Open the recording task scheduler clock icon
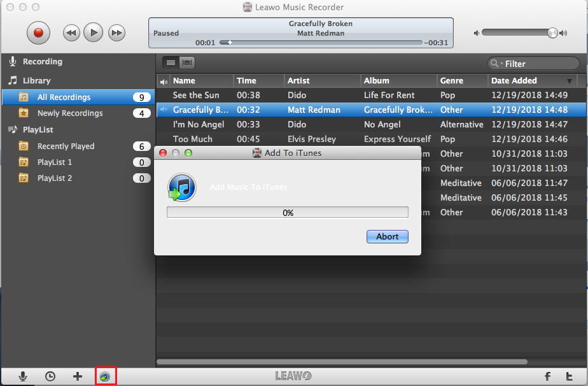The image size is (588, 386). (50, 376)
